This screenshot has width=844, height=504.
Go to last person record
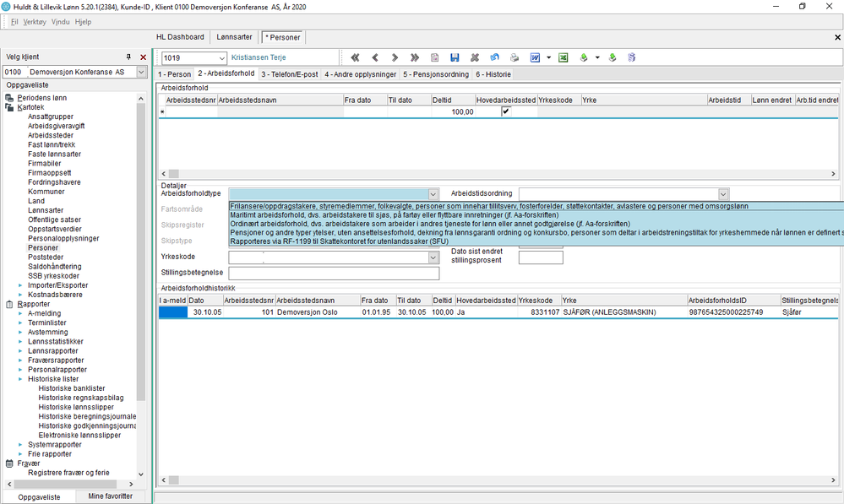tap(415, 57)
